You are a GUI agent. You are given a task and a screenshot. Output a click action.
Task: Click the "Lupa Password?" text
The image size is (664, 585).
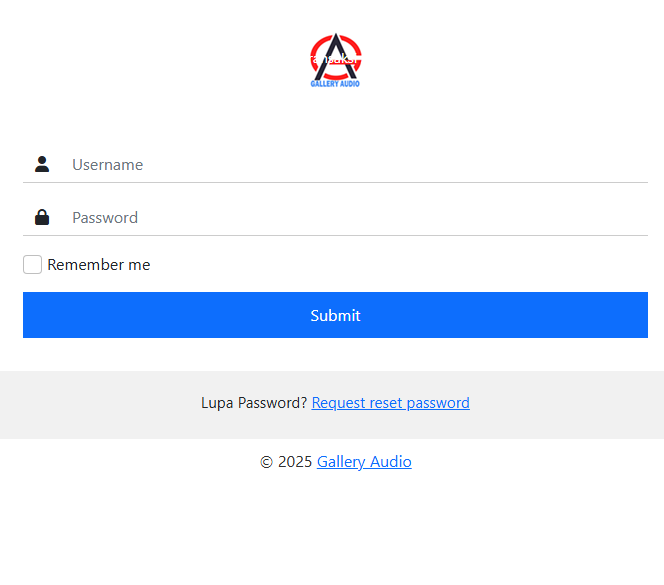point(254,403)
